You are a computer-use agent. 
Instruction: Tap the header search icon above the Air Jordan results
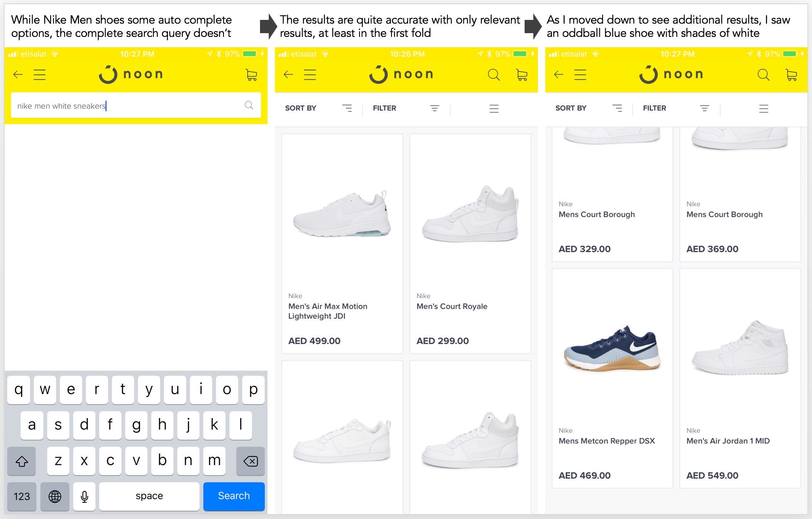coord(763,75)
